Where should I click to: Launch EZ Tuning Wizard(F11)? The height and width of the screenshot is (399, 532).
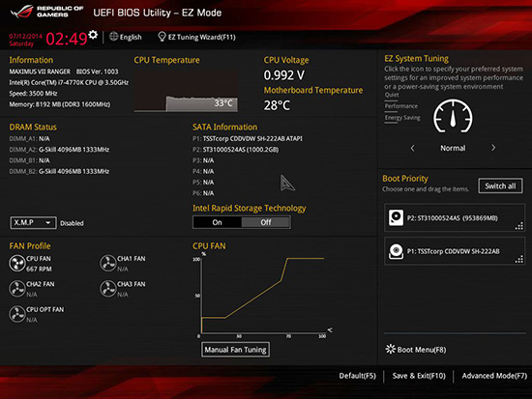(202, 37)
